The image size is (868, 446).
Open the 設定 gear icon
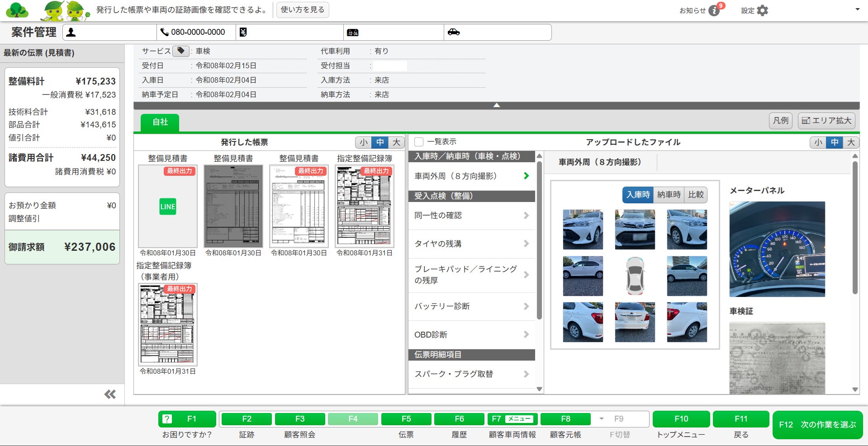(763, 10)
